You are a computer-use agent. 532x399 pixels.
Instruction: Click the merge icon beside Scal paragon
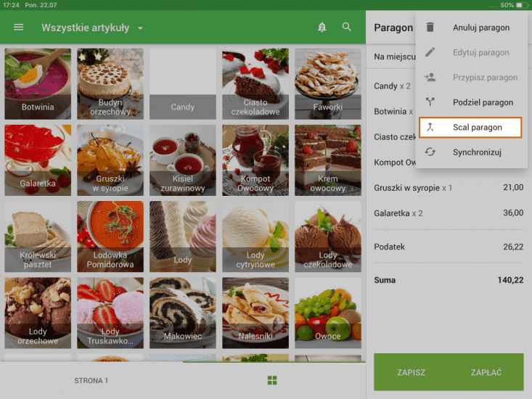pyautogui.click(x=430, y=127)
